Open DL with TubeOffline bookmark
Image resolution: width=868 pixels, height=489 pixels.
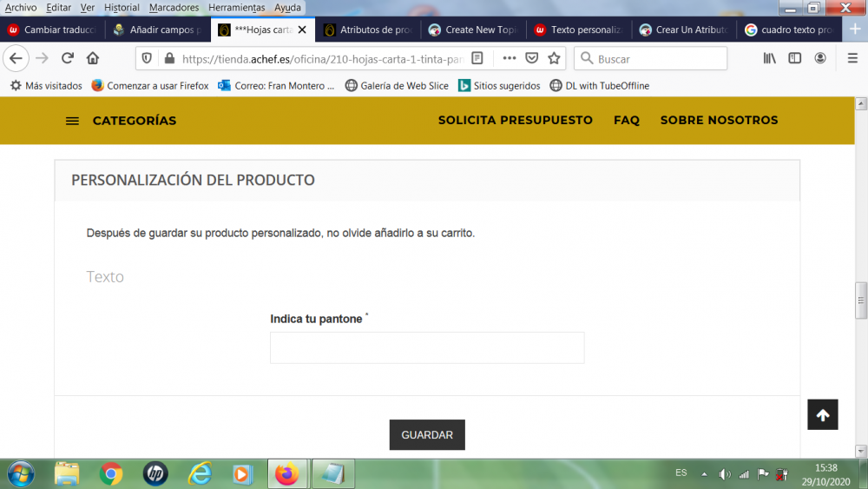(x=600, y=86)
